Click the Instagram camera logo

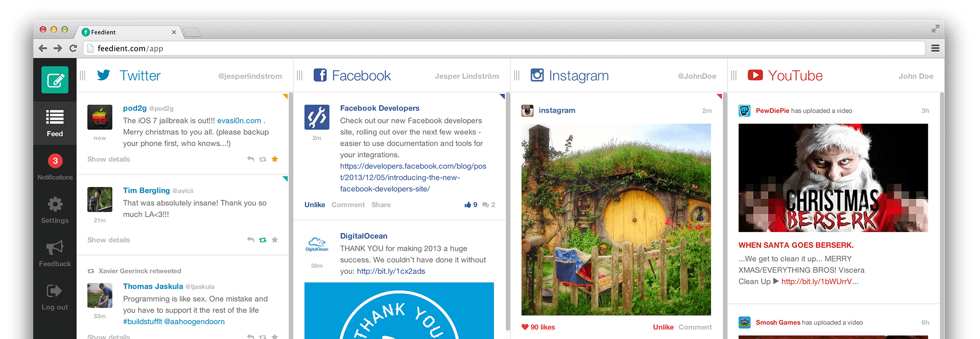[537, 75]
